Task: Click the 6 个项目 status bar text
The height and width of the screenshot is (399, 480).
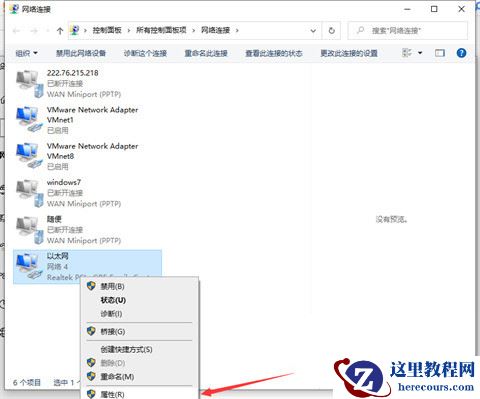Action: pyautogui.click(x=27, y=382)
